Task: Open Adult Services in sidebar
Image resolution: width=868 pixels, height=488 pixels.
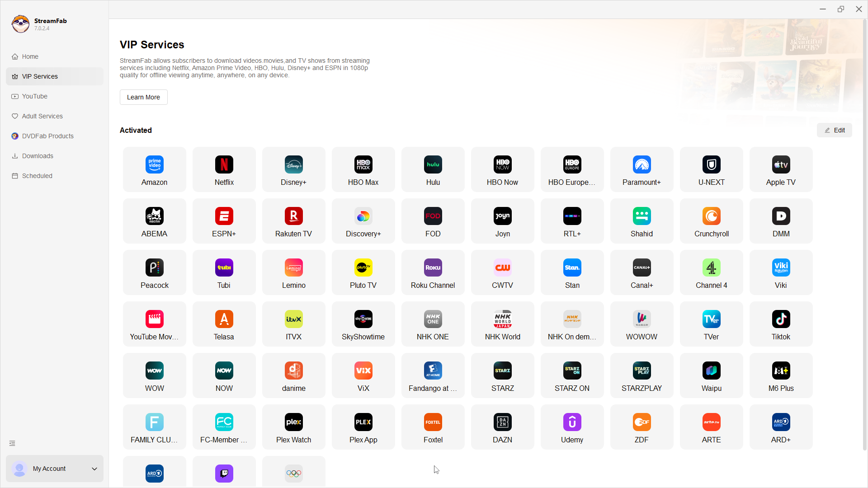Action: point(55,116)
